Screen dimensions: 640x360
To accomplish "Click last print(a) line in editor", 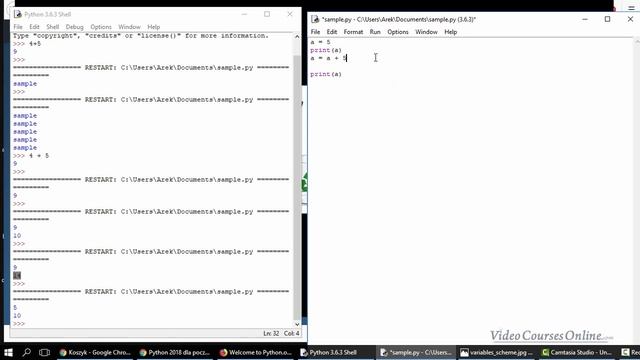I will point(326,74).
